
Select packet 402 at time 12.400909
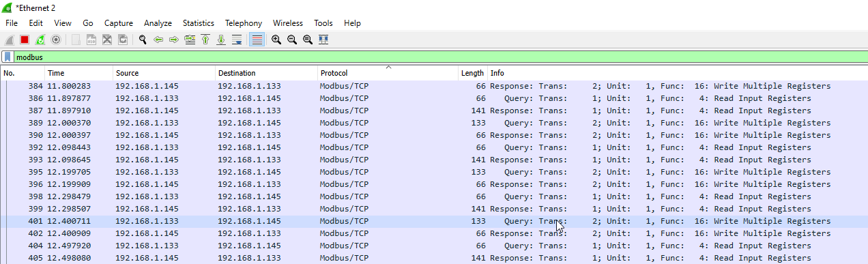click(x=434, y=233)
